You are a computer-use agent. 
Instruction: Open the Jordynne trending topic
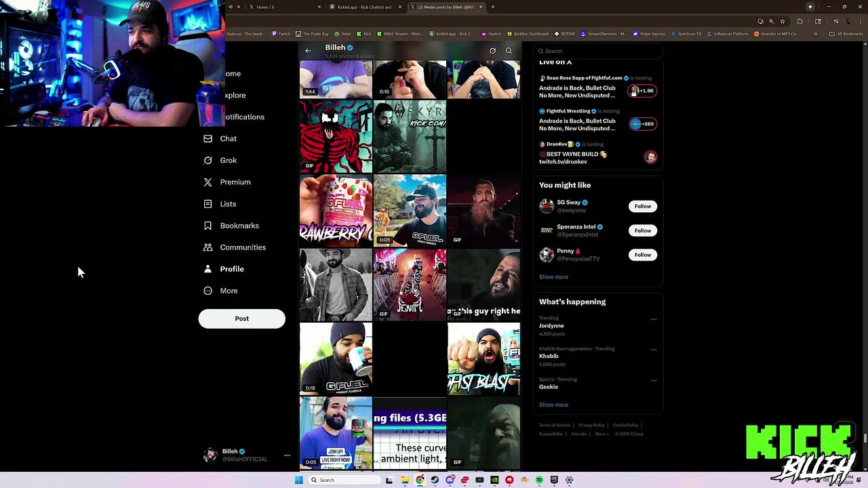click(551, 326)
